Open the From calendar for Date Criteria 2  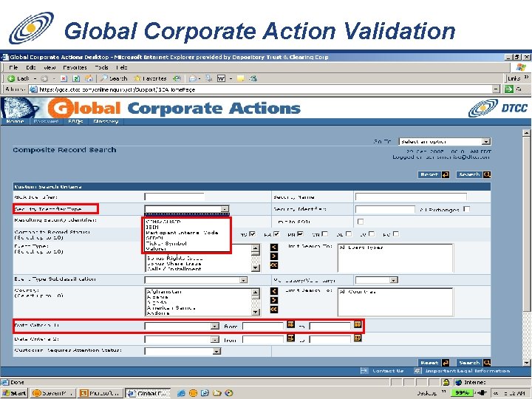point(290,338)
